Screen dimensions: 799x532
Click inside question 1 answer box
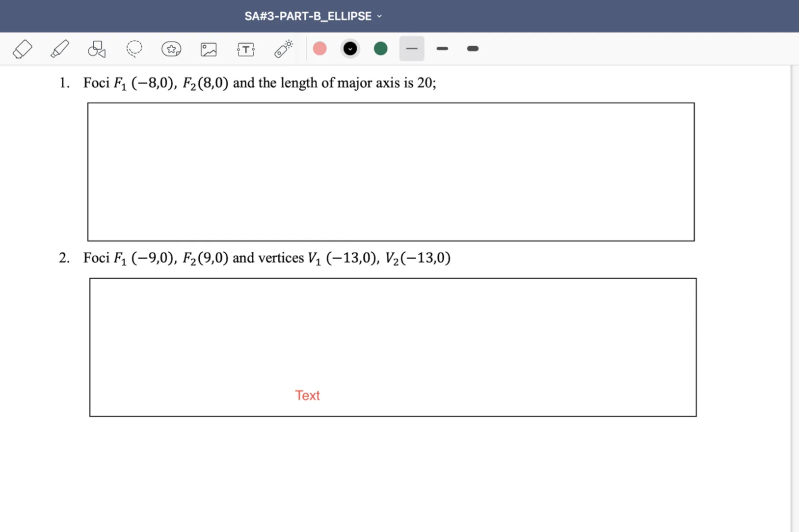tap(390, 171)
